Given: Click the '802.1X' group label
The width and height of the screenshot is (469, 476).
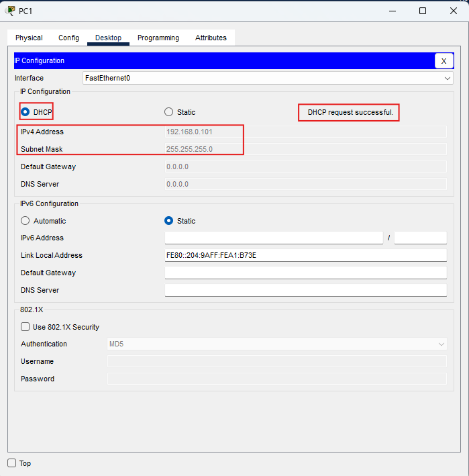Looking at the screenshot, I should tap(32, 310).
